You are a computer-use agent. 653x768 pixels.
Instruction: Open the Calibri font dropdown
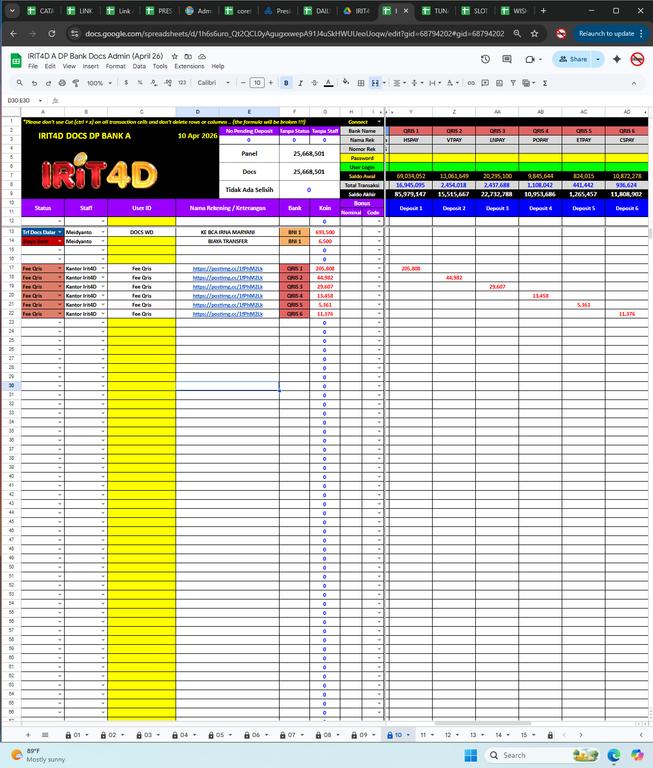coord(214,83)
